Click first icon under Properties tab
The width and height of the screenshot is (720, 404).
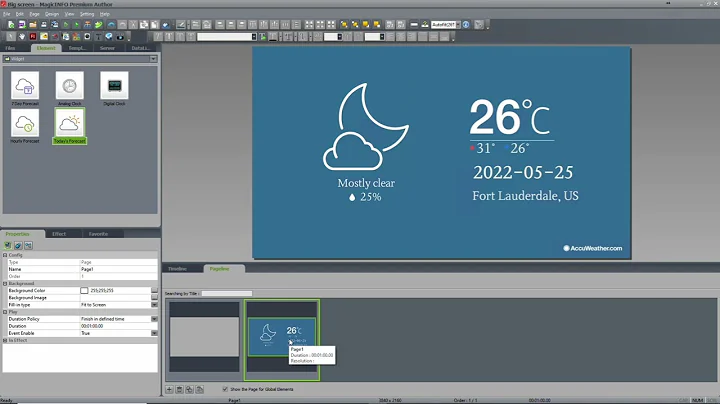[x=8, y=246]
